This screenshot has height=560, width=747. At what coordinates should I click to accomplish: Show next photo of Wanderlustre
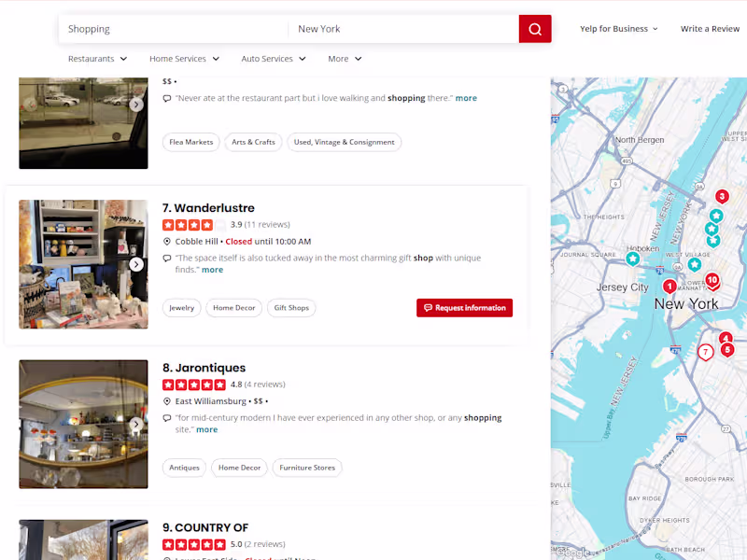point(136,264)
